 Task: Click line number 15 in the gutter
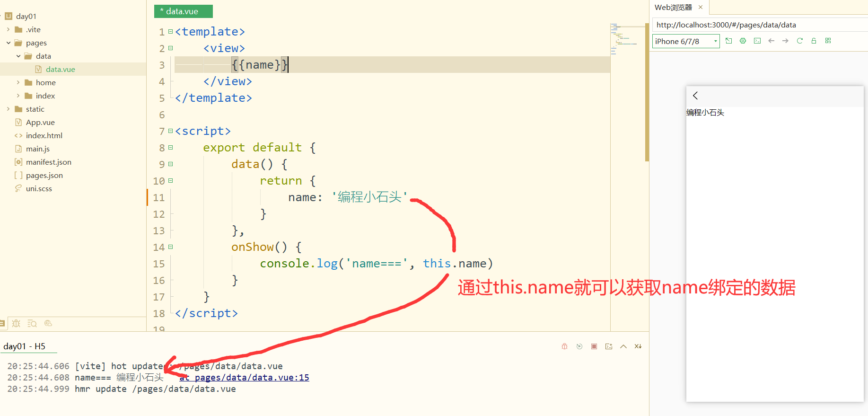coord(159,264)
